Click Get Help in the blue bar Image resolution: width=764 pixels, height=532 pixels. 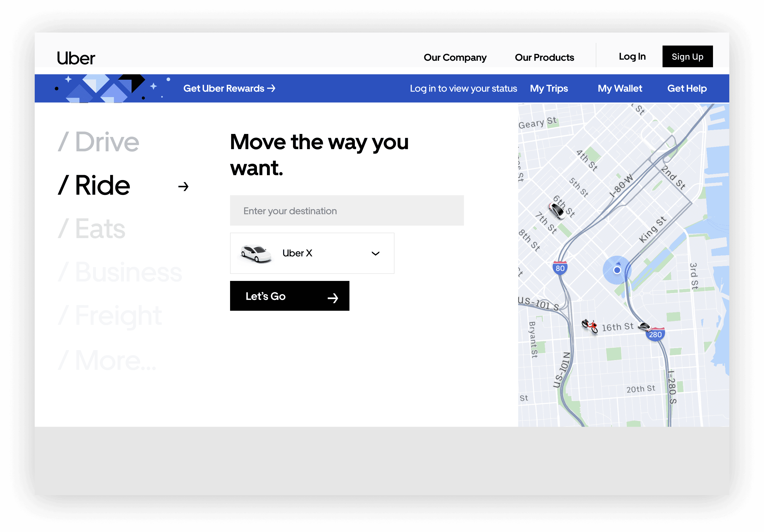click(x=687, y=88)
